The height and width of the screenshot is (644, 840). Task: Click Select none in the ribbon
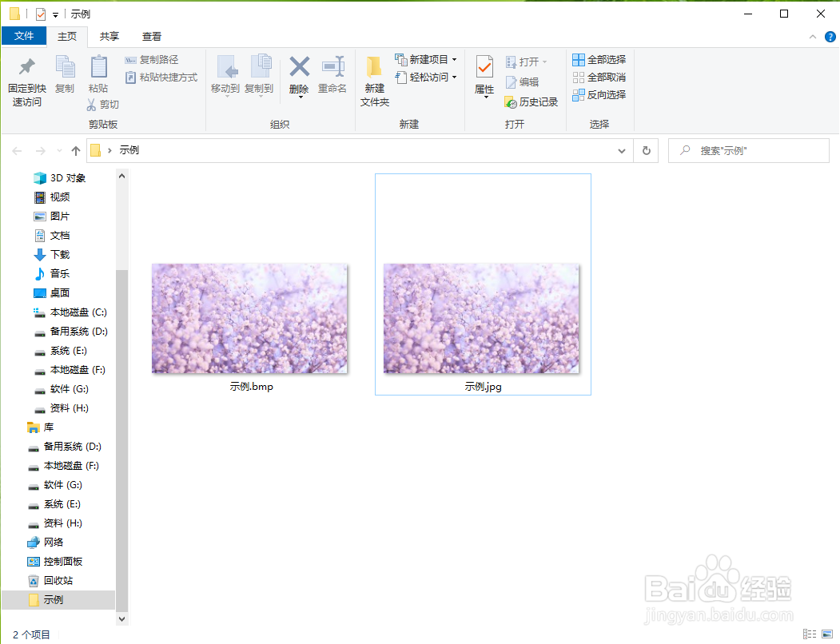(x=599, y=78)
